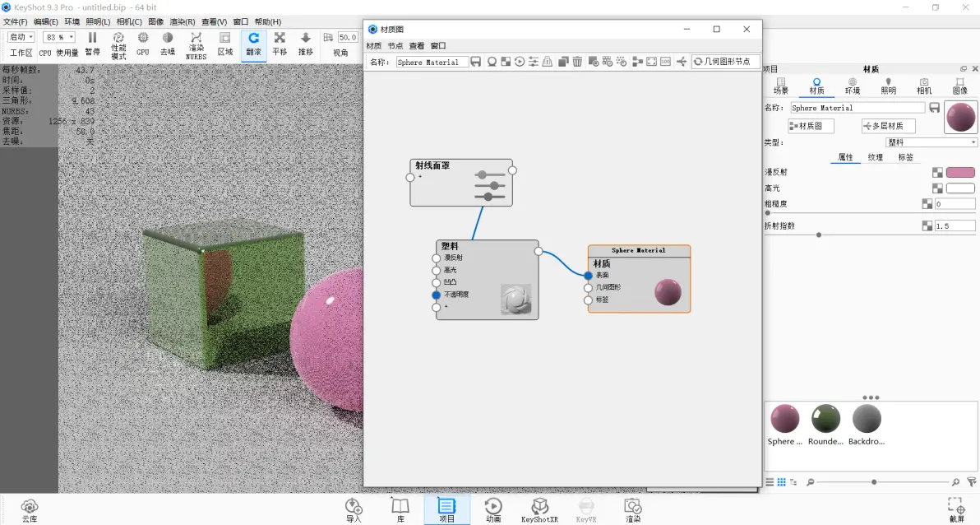Click the multi-material arrow icon in graph toolbar
Screen dimensions: 980x525
682,62
